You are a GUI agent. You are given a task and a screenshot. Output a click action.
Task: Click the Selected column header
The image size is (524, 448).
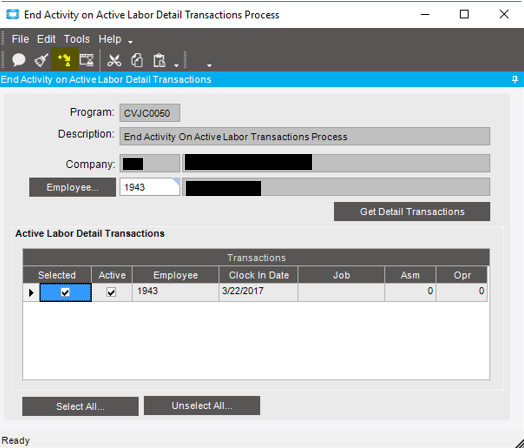click(x=57, y=275)
